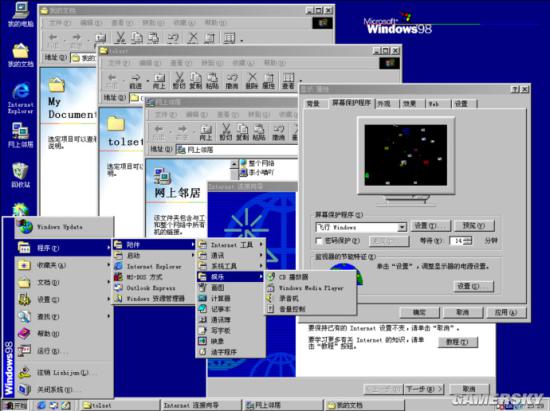Open 录音机 sound recorder menu item
This screenshot has width=550, height=411.
point(310,298)
